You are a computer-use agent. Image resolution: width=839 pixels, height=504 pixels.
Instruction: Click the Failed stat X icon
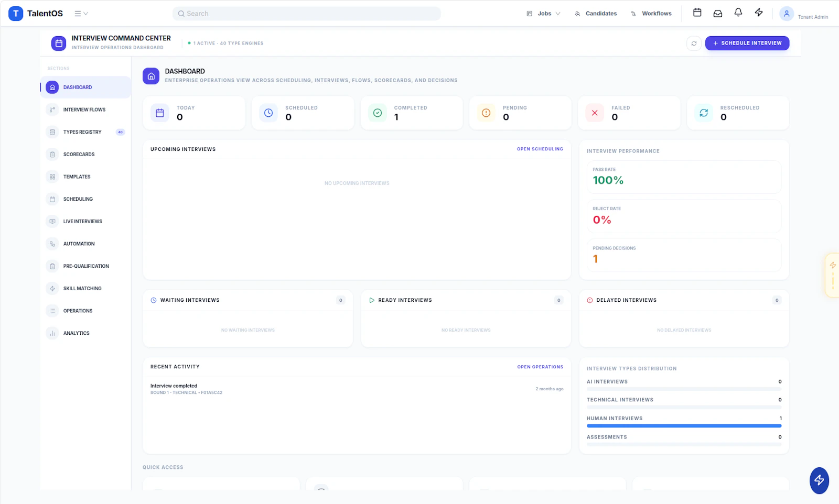point(595,113)
